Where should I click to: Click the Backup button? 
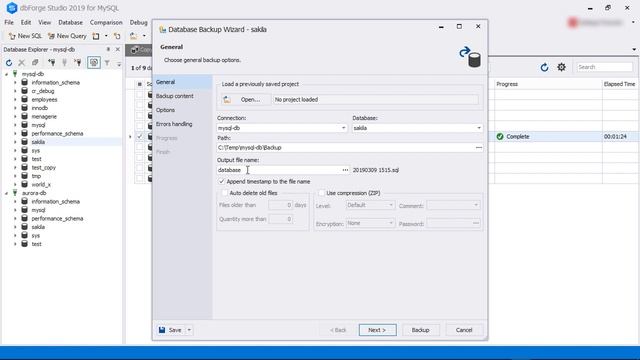(420, 330)
